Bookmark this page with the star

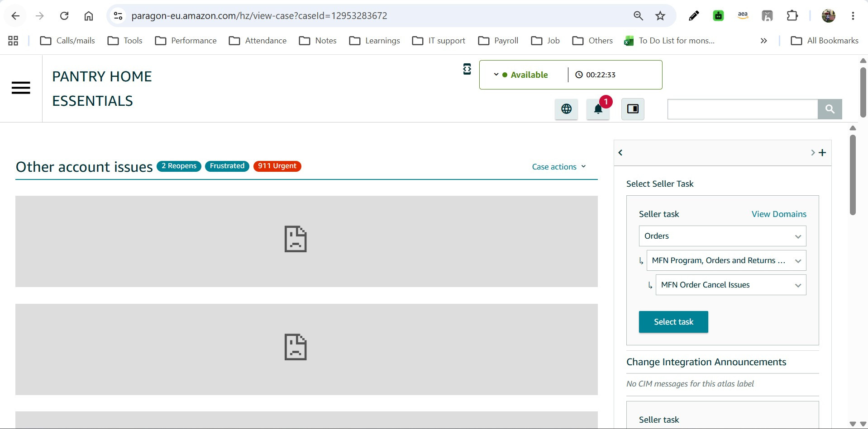tap(660, 16)
